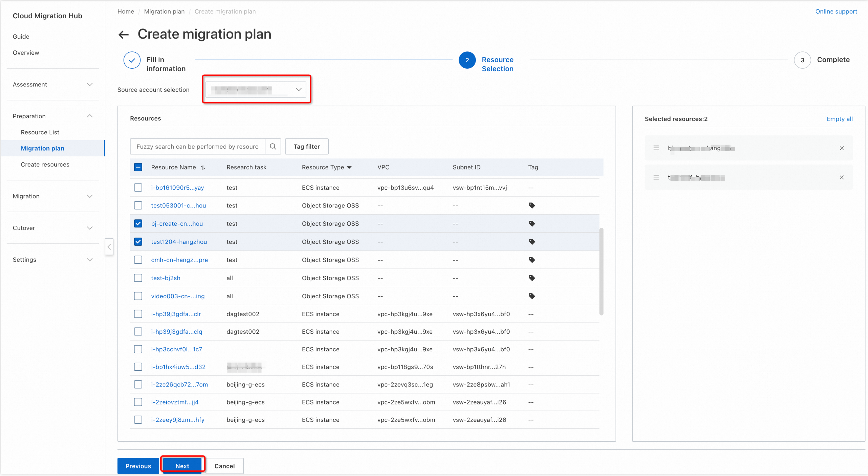Check the box for test-bj2sh

[x=138, y=278]
